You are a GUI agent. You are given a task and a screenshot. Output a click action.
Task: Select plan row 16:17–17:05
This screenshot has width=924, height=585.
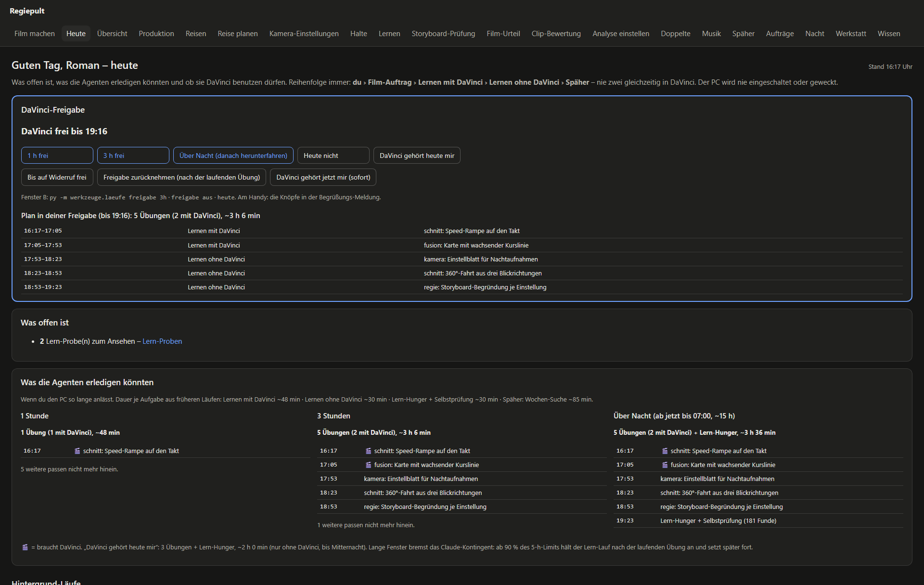point(462,231)
